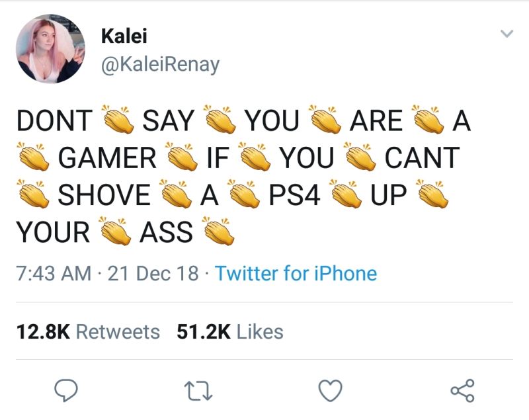Click the clap emoji after DONT

pos(118,119)
